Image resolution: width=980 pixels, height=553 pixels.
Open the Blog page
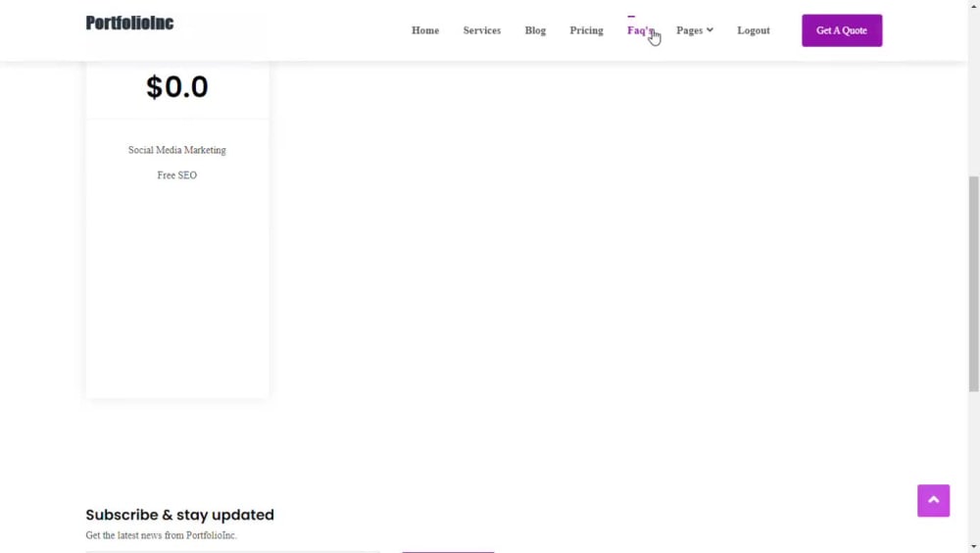(535, 30)
